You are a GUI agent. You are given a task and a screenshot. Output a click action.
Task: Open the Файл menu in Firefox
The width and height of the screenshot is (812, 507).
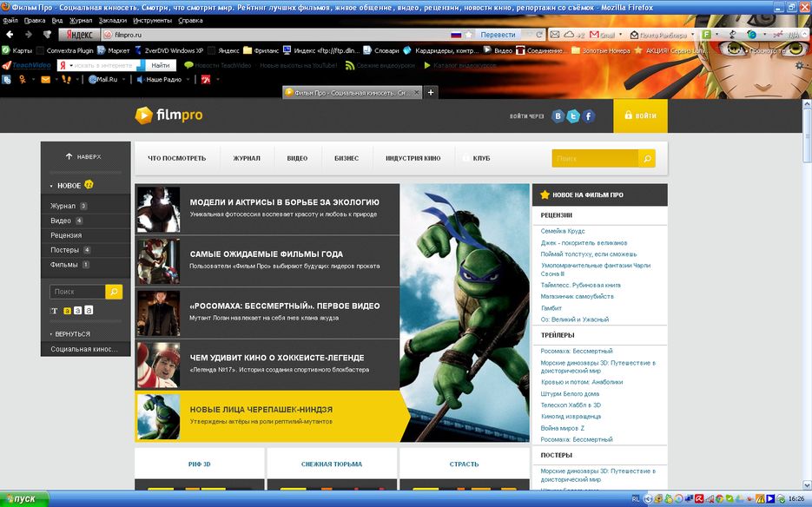pos(10,21)
